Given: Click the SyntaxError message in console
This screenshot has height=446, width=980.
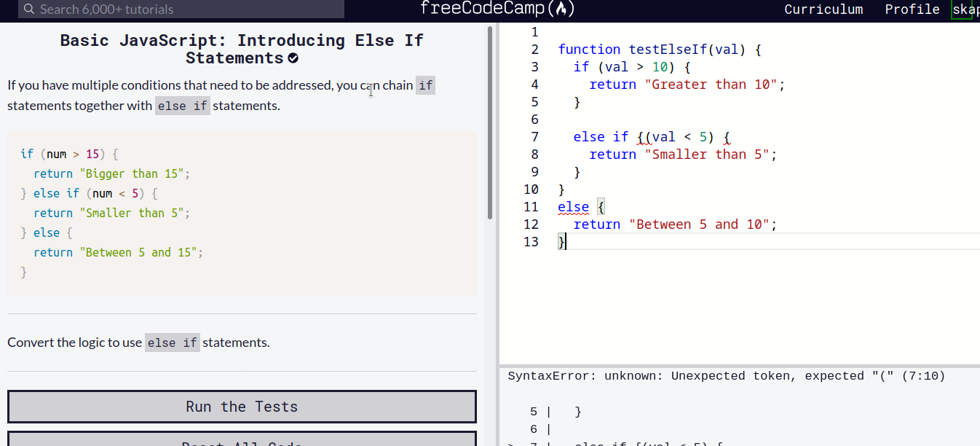Looking at the screenshot, I should click(726, 376).
